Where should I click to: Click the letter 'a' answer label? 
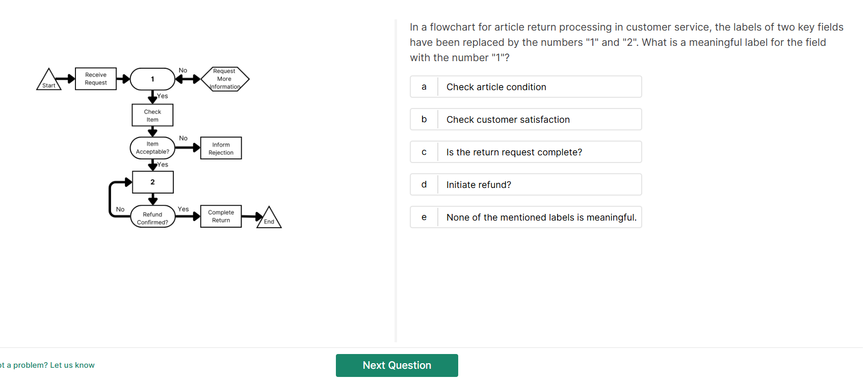click(x=424, y=87)
